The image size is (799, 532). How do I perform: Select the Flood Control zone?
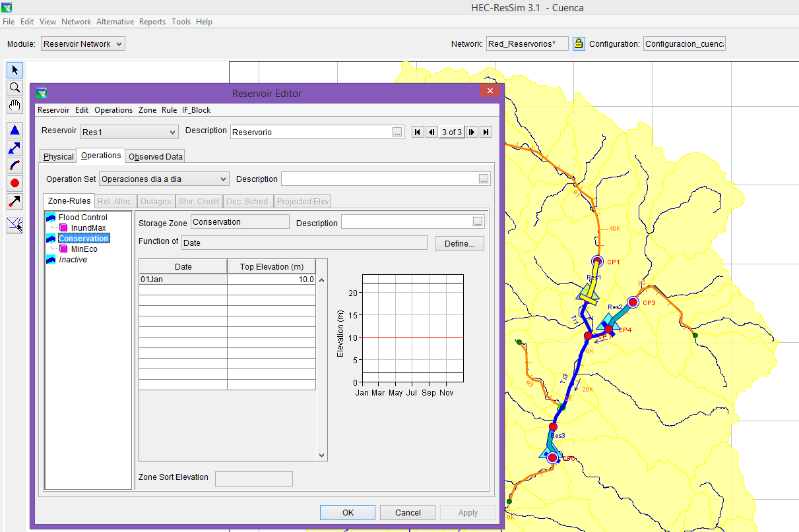point(82,217)
